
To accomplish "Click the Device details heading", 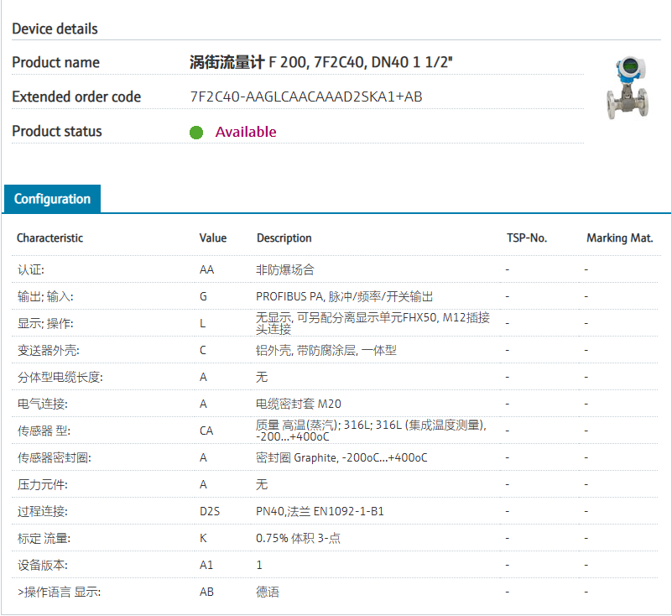I will click(x=55, y=29).
